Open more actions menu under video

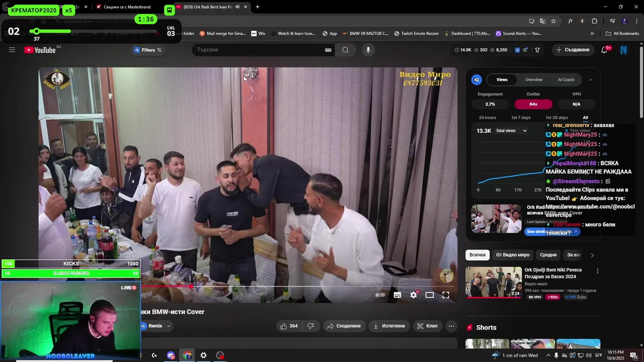pos(451,326)
